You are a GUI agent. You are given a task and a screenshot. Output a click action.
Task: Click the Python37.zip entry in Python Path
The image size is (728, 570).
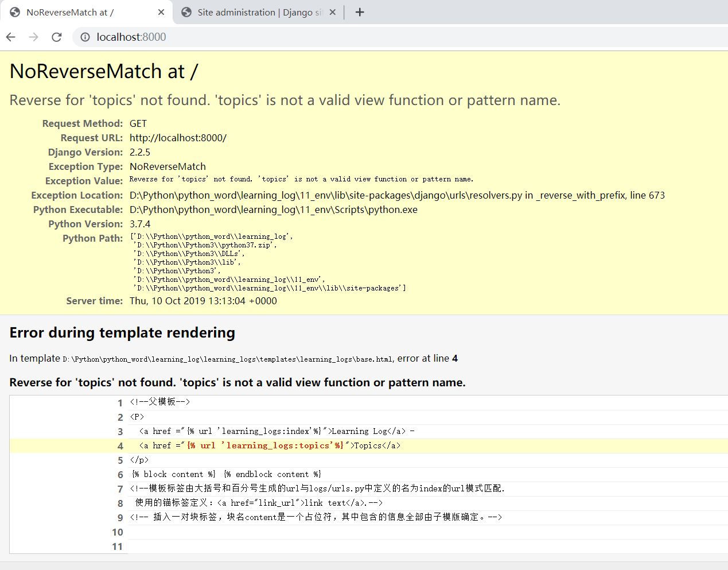click(205, 245)
